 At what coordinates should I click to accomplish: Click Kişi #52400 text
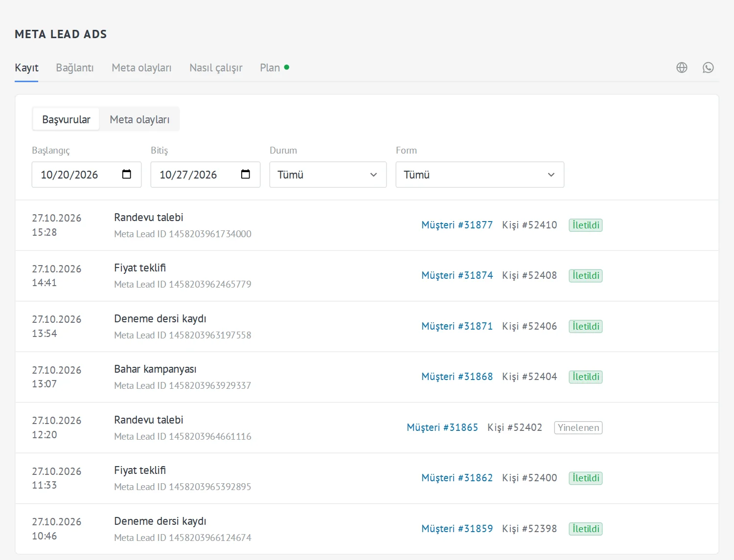tap(529, 478)
